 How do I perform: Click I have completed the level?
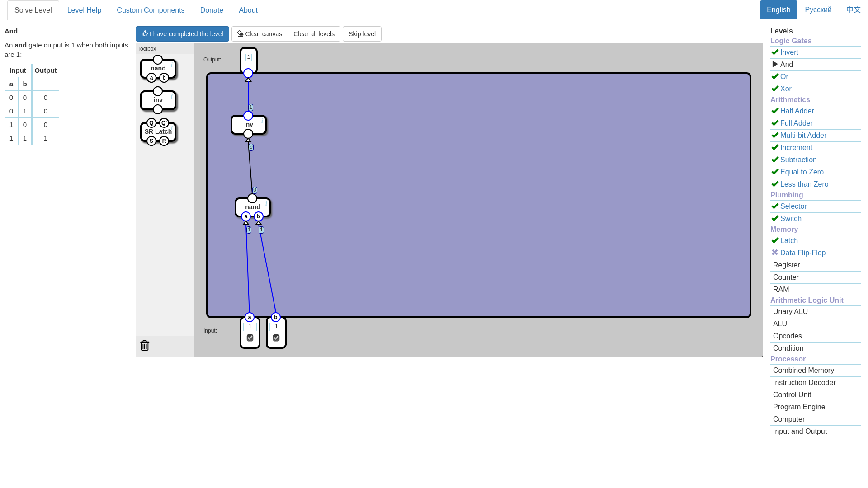coord(182,34)
